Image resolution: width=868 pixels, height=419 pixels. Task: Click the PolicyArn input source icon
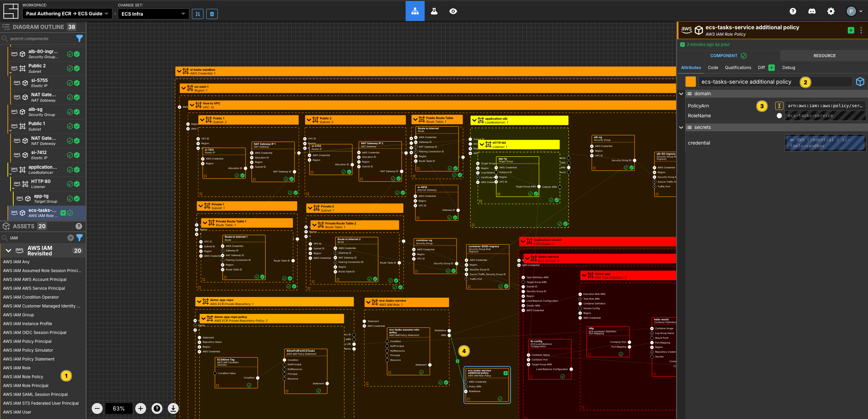(x=779, y=106)
